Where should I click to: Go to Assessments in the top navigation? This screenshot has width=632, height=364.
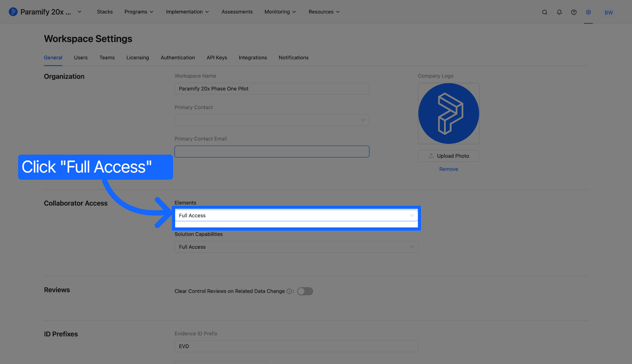tap(237, 12)
